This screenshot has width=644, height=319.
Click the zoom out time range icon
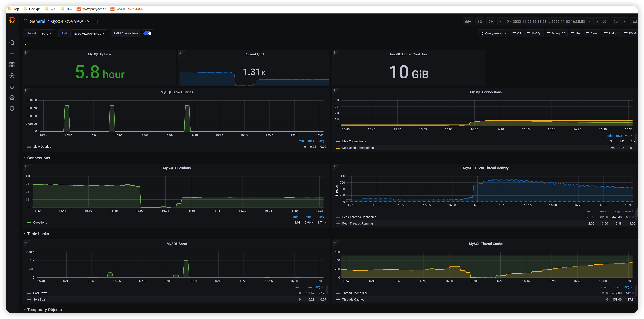[605, 21]
